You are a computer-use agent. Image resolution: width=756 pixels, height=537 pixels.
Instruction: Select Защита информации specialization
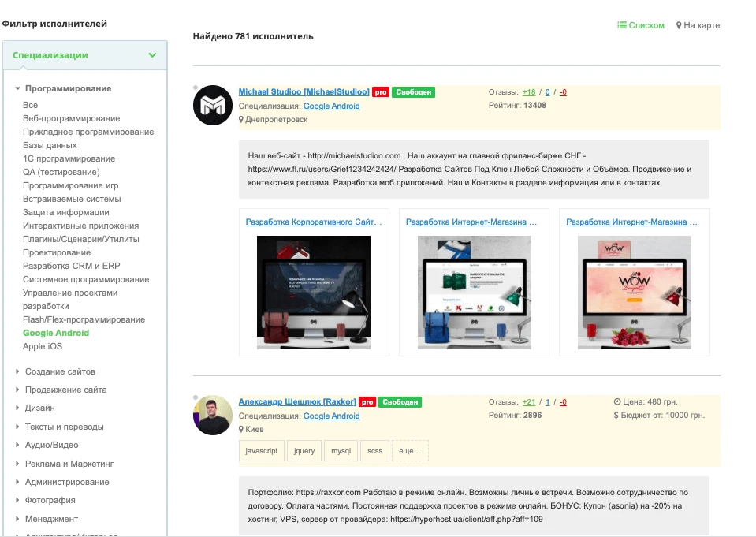point(66,212)
